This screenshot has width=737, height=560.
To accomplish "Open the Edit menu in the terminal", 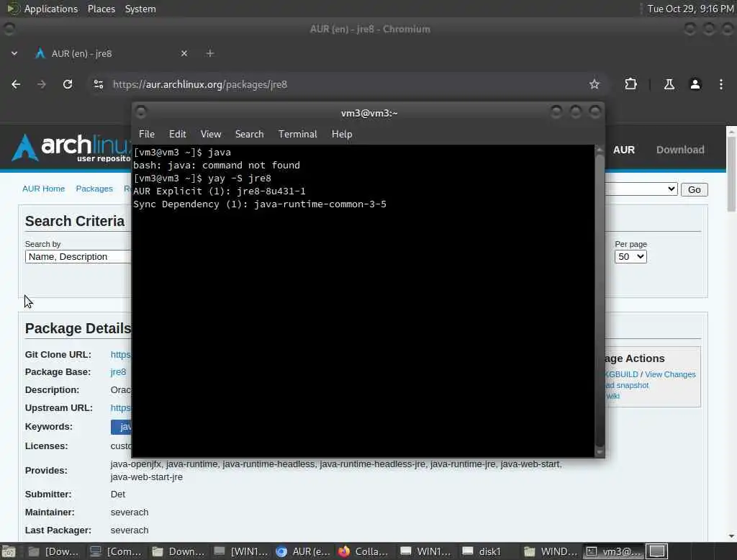I will pyautogui.click(x=177, y=134).
